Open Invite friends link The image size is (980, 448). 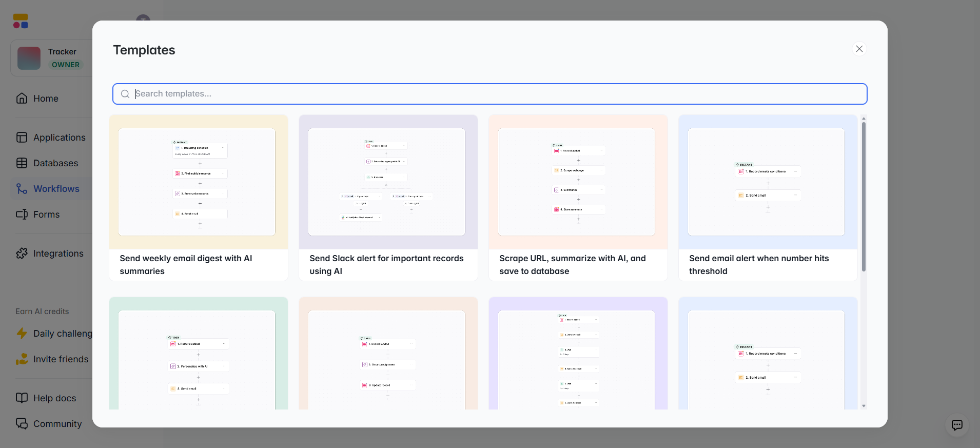(61, 359)
